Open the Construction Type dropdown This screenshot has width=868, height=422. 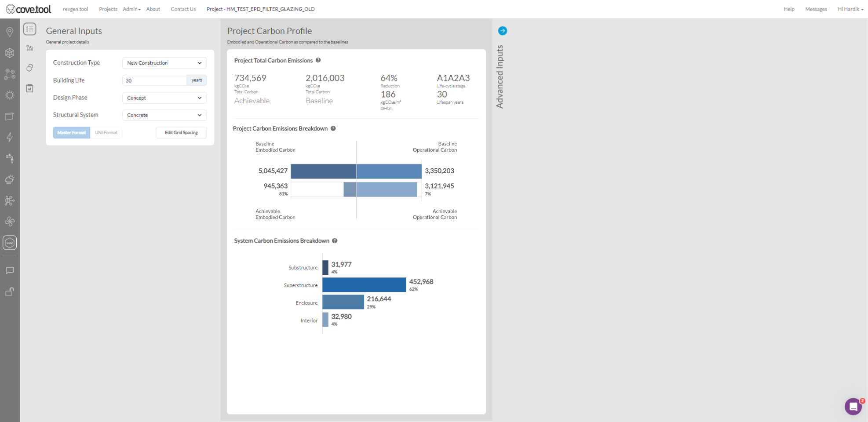pyautogui.click(x=164, y=63)
